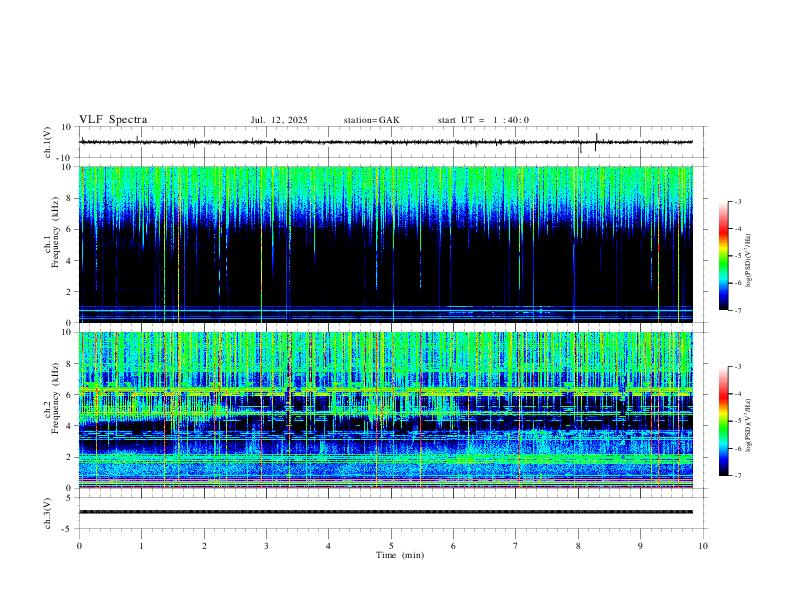Click time axis tick label "6"

(454, 546)
